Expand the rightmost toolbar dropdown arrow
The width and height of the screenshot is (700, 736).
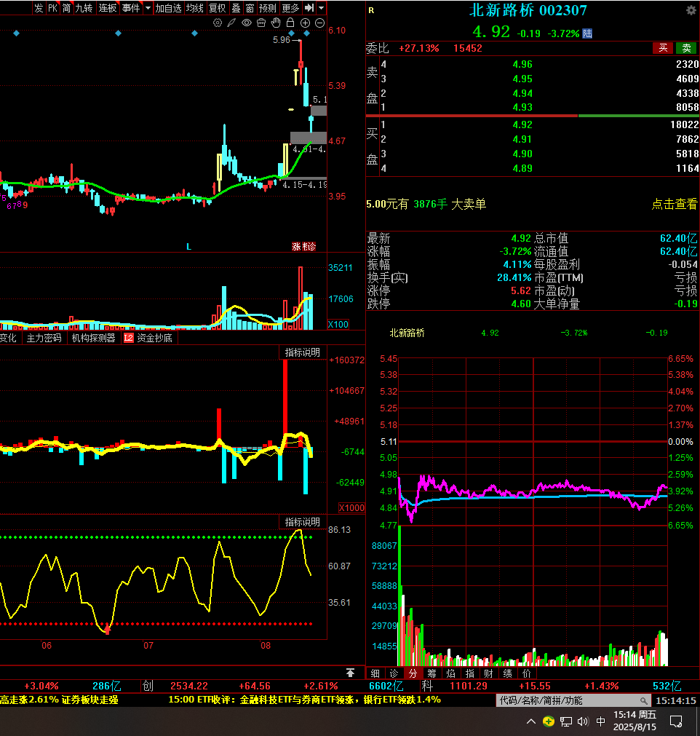322,8
